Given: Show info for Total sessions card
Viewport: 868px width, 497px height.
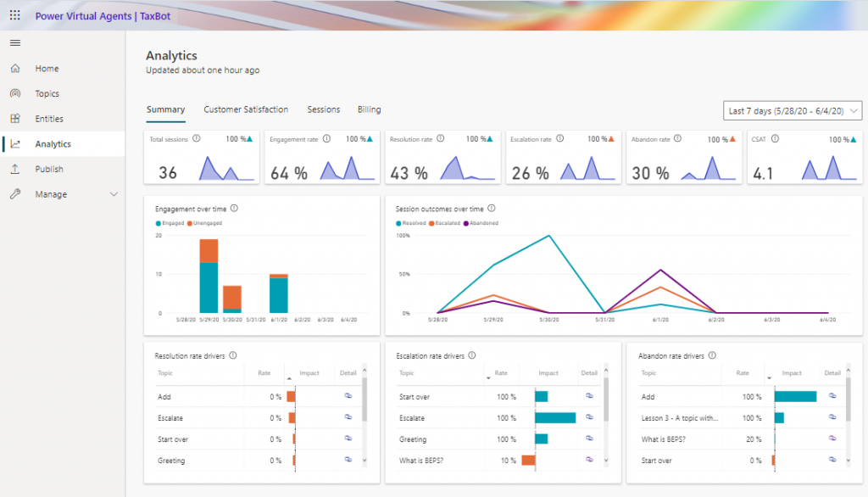Looking at the screenshot, I should point(197,138).
